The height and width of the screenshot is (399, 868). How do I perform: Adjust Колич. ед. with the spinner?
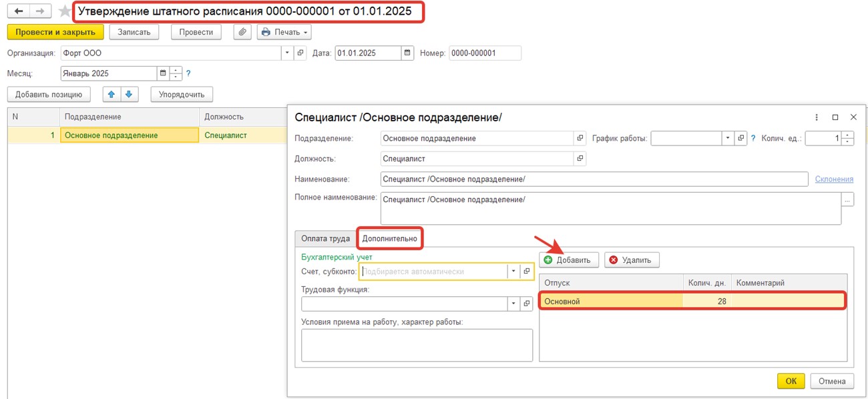pyautogui.click(x=848, y=139)
